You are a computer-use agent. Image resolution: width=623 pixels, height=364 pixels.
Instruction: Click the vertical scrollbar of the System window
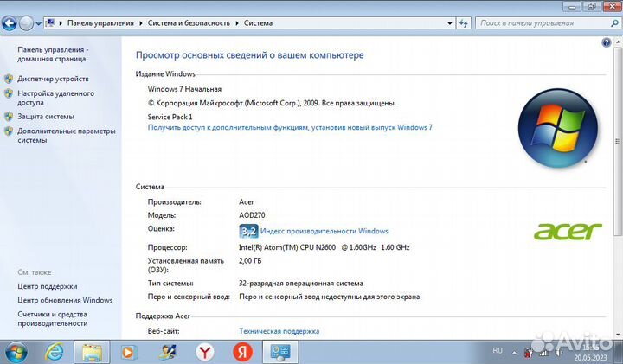click(618, 141)
